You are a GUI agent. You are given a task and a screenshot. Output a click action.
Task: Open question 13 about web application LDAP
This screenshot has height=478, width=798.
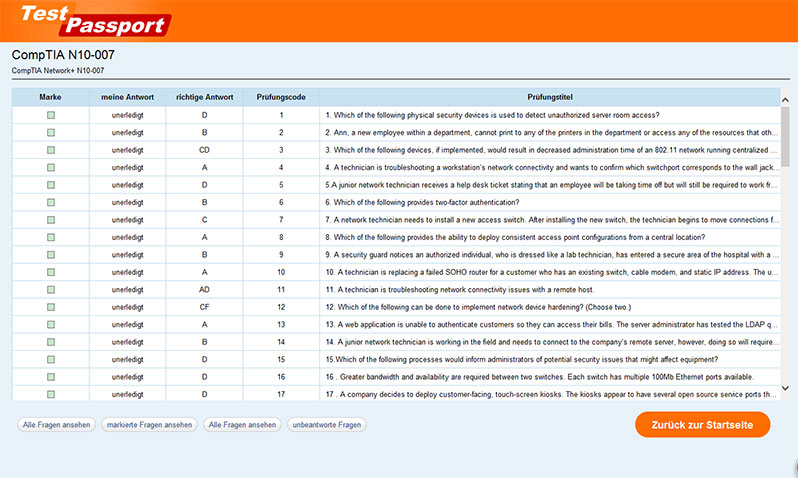pyautogui.click(x=552, y=324)
